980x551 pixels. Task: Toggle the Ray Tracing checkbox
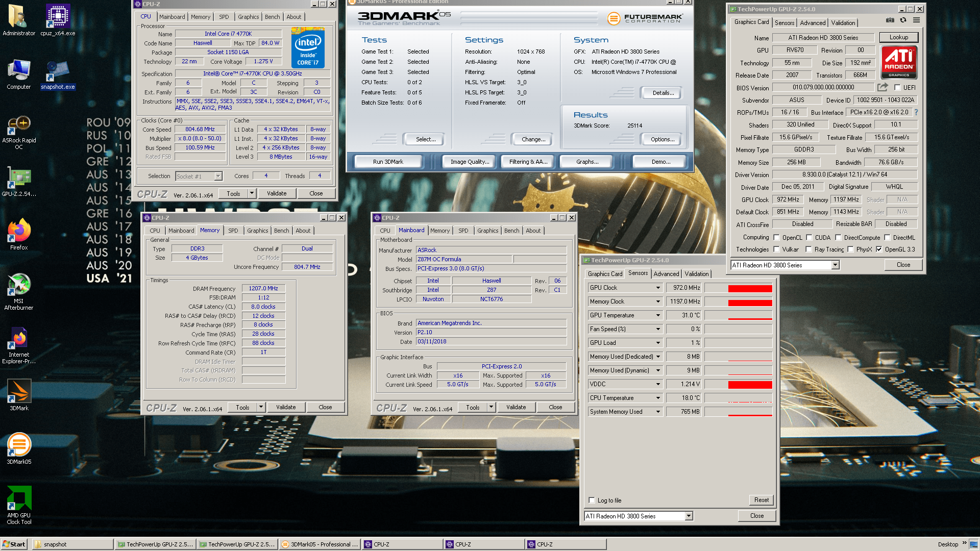pos(808,249)
